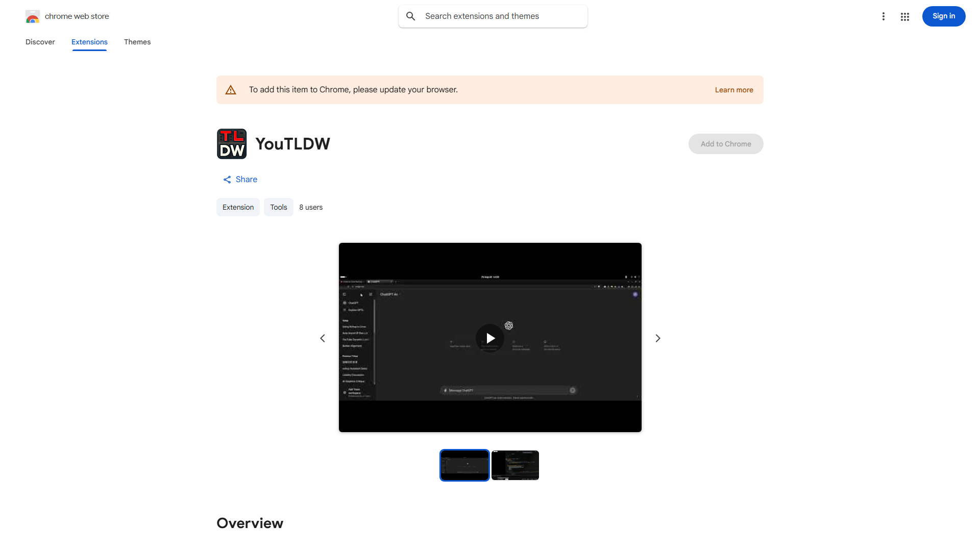This screenshot has width=980, height=551.
Task: Switch to the Themes tab
Action: tap(137, 42)
